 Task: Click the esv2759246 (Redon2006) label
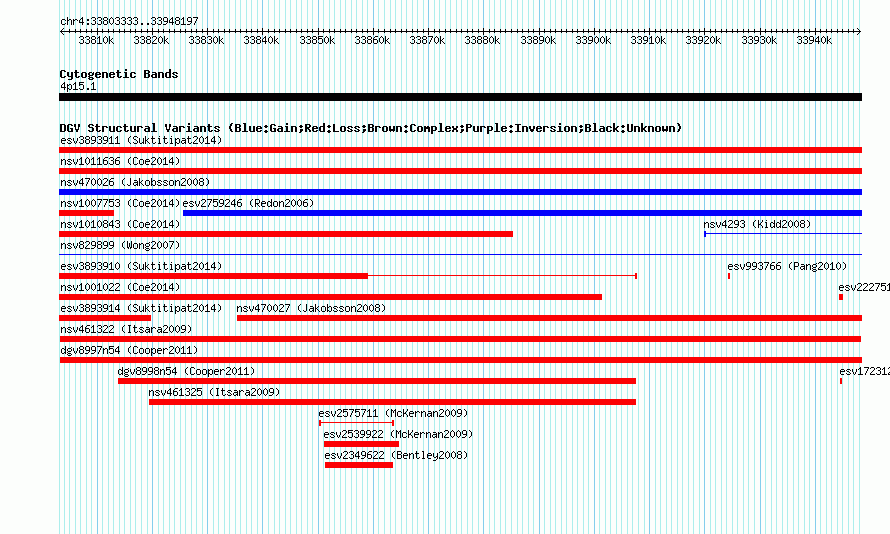(x=248, y=203)
